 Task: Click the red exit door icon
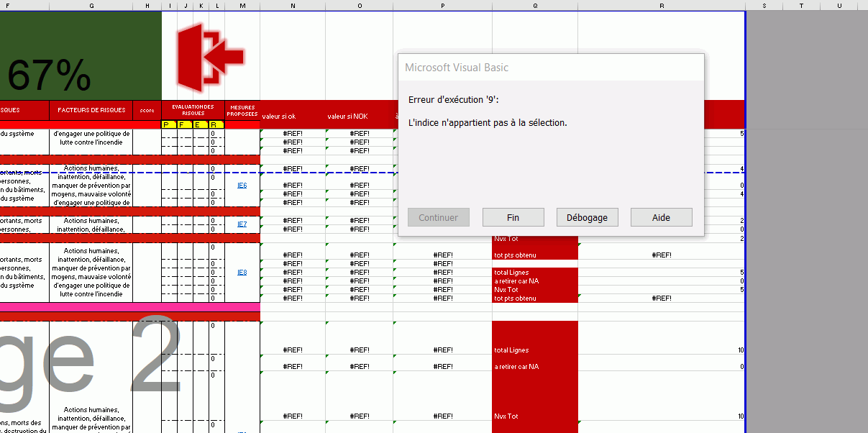pyautogui.click(x=210, y=57)
